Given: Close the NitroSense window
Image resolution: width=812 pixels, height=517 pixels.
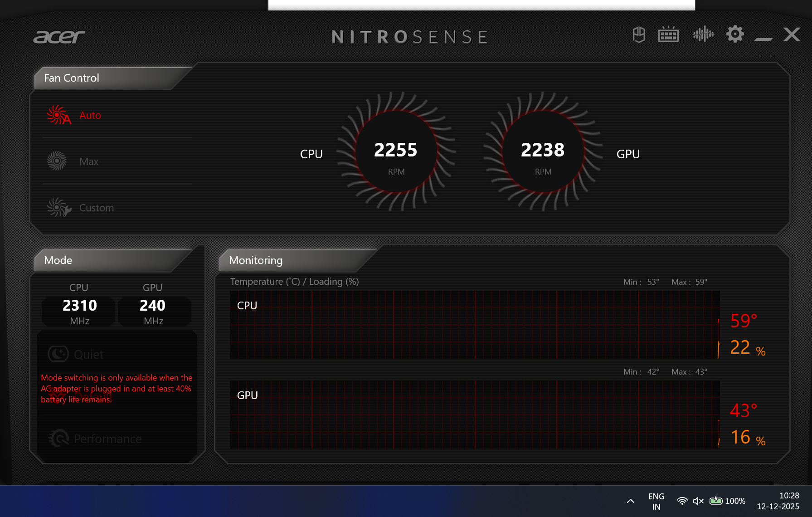Looking at the screenshot, I should point(792,34).
